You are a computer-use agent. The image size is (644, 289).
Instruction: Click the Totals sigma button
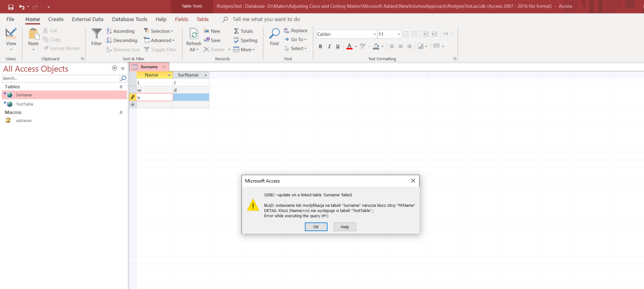click(x=243, y=31)
